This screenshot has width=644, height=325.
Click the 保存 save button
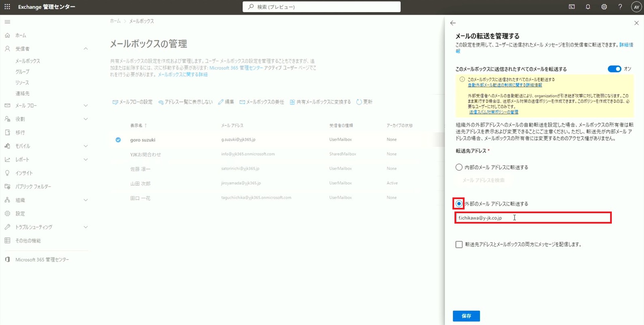pos(466,316)
